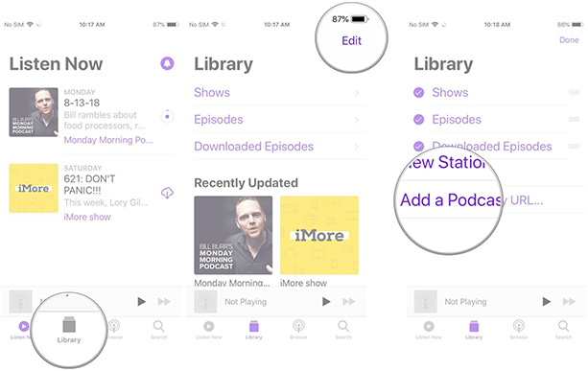Open Episodes row in middle Library screen
588x371 pixels.
click(280, 120)
